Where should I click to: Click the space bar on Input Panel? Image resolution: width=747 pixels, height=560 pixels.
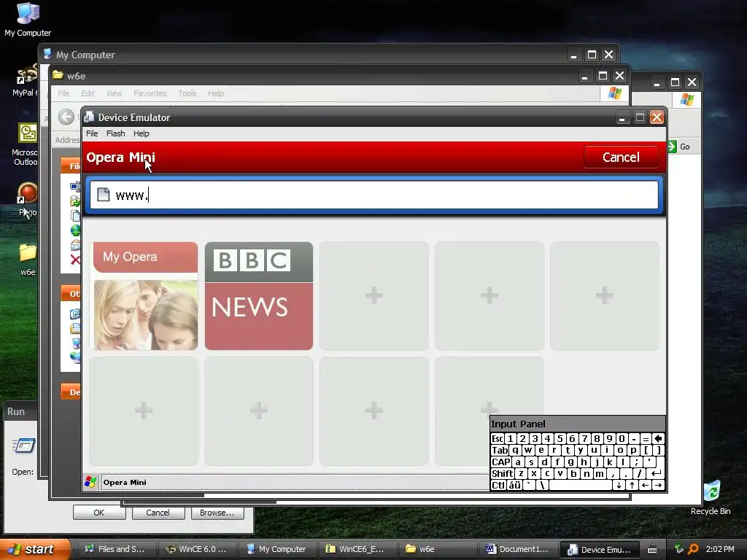581,485
